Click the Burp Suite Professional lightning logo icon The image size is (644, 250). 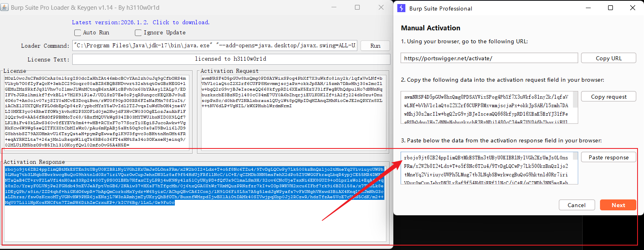(401, 8)
